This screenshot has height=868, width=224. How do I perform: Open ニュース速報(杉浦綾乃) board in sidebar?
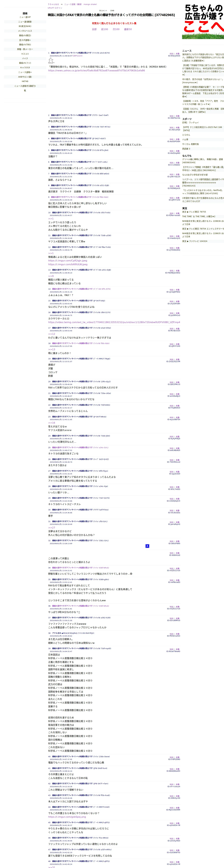(x=25, y=86)
